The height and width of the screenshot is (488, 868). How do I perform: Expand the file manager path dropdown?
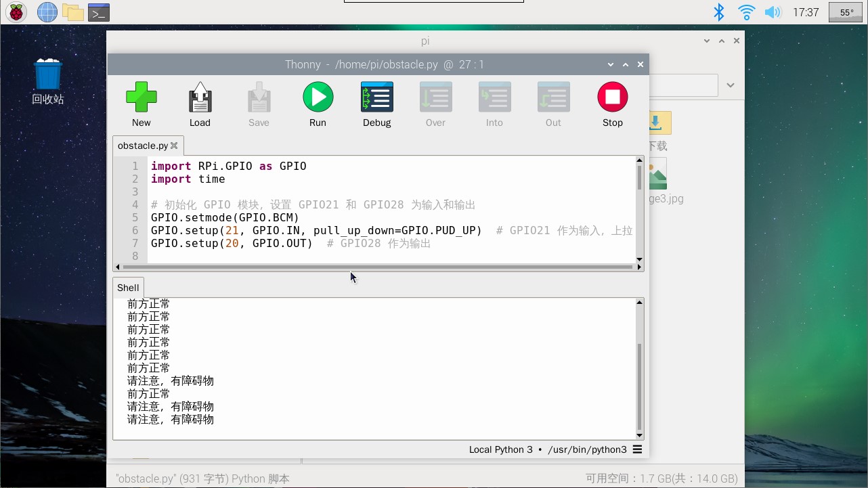pos(731,85)
